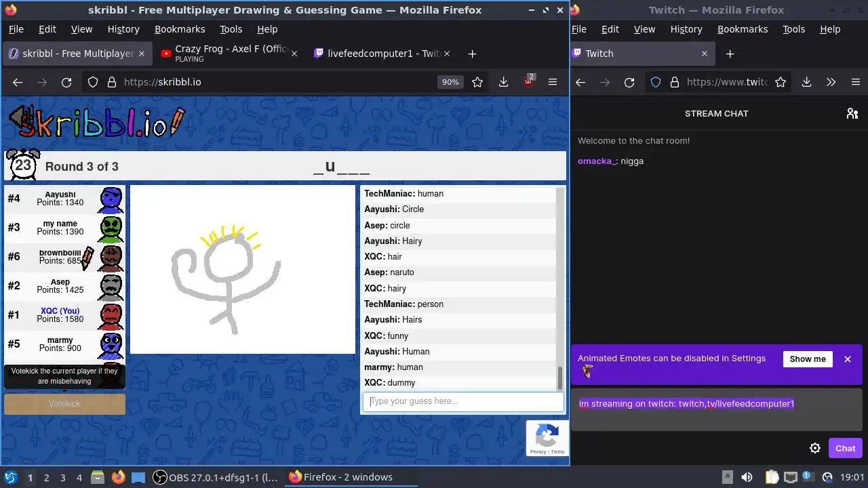Click the purple Chat send button
This screenshot has height=488, width=868.
click(x=845, y=448)
